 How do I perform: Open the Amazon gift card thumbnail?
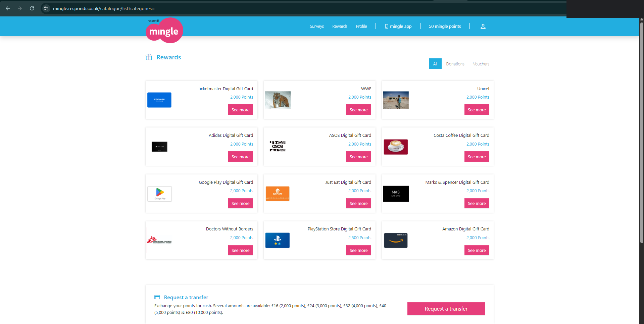tap(396, 240)
